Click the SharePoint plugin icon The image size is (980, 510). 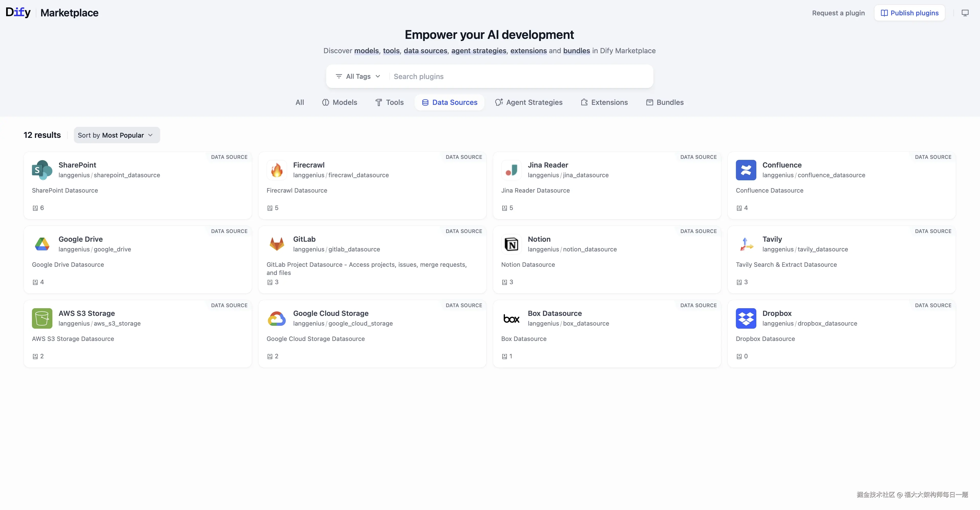42,170
